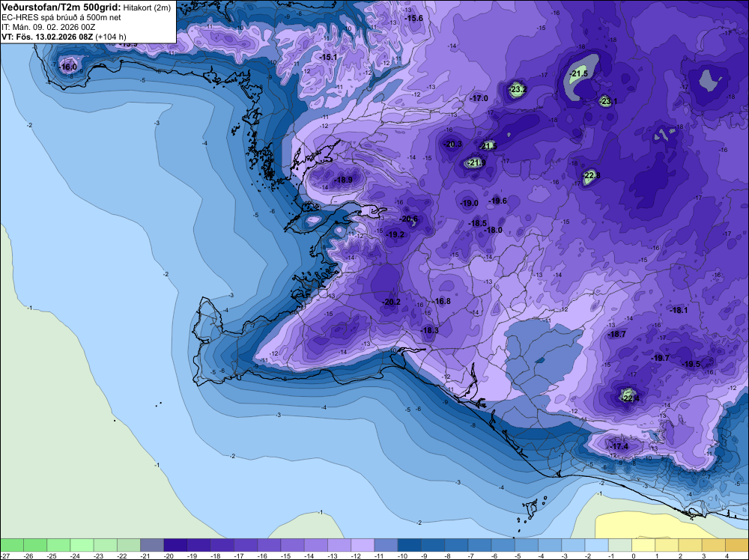Image resolution: width=749 pixels, height=560 pixels.
Task: Click the -19.2 temperature label
Action: coord(395,234)
